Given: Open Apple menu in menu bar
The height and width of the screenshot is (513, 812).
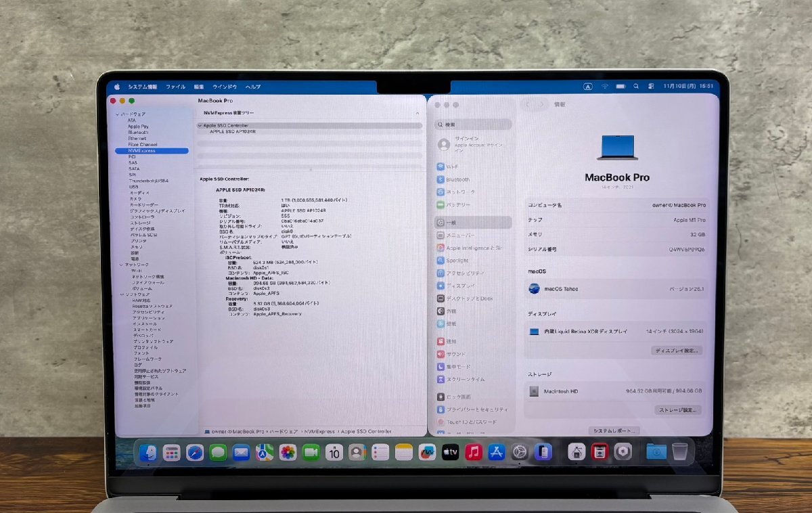Looking at the screenshot, I should pyautogui.click(x=117, y=87).
